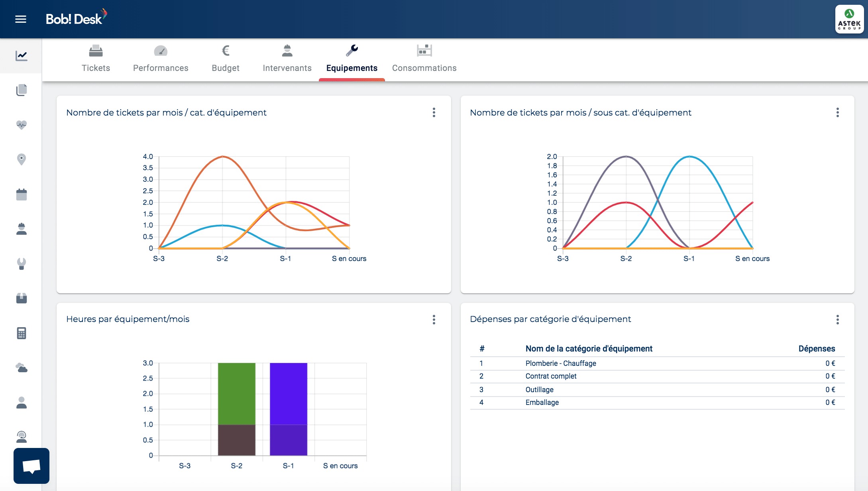Select the Plomberie - Chauffage row
Viewport: 868px width, 491px height.
[x=657, y=363]
